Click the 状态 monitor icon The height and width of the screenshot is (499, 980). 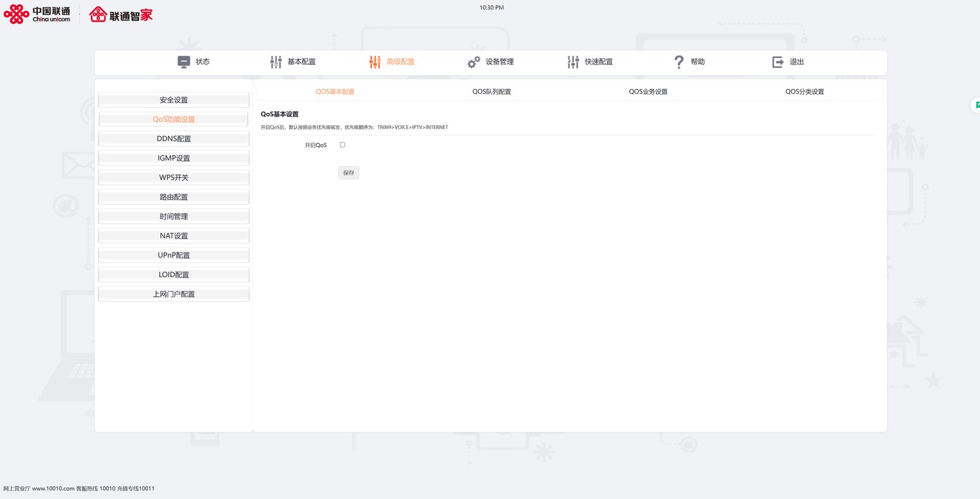pyautogui.click(x=184, y=62)
